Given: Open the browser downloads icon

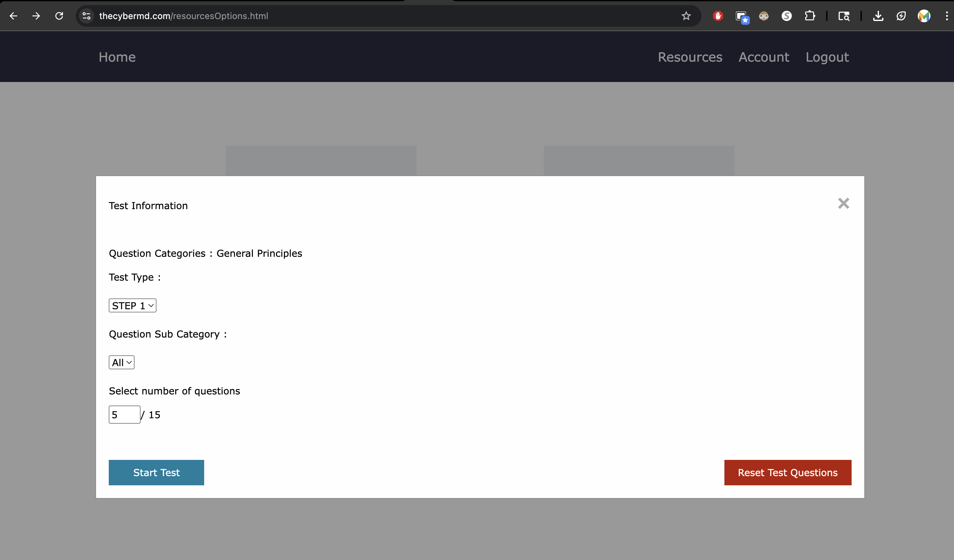Looking at the screenshot, I should [878, 16].
